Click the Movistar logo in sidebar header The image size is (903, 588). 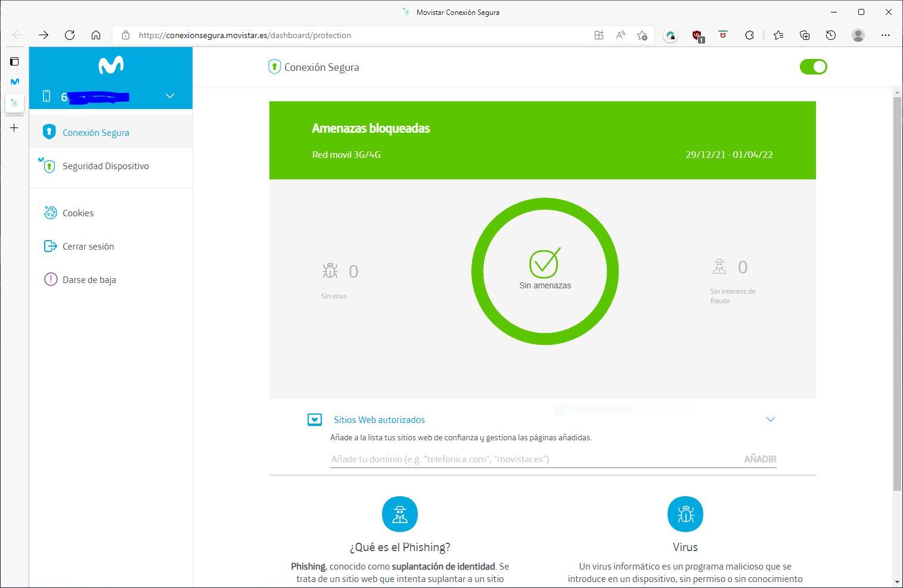(111, 65)
